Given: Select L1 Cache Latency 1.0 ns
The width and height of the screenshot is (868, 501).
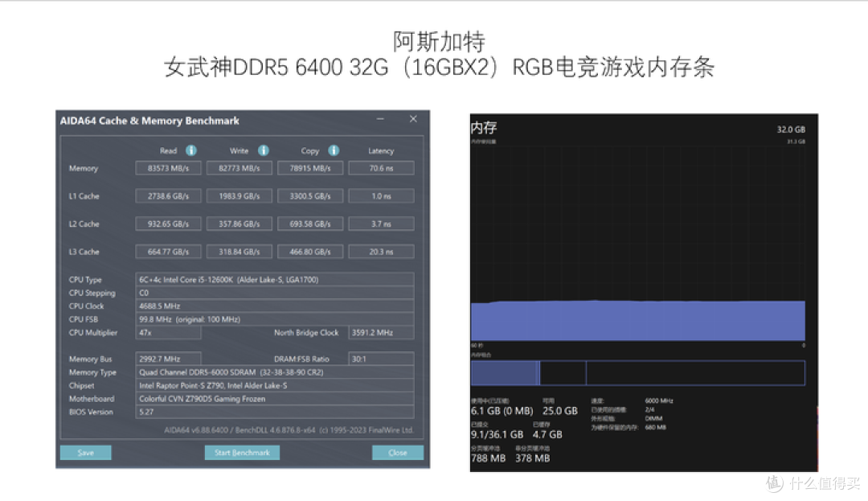Looking at the screenshot, I should pyautogui.click(x=382, y=196).
